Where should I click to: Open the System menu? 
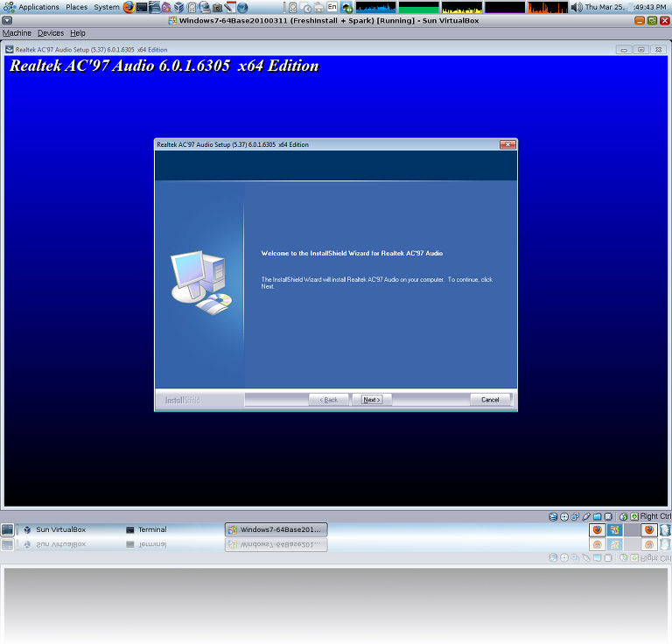click(107, 7)
